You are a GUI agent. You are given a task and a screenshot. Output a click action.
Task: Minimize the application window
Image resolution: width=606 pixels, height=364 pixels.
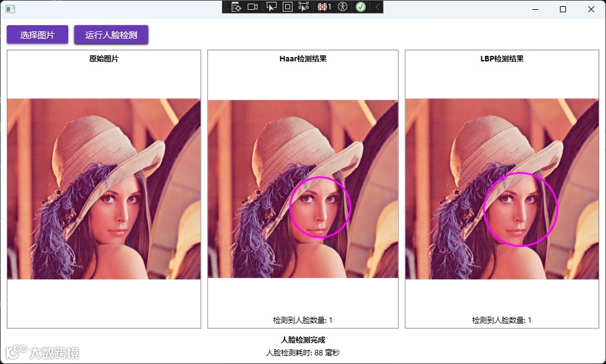[x=535, y=9]
